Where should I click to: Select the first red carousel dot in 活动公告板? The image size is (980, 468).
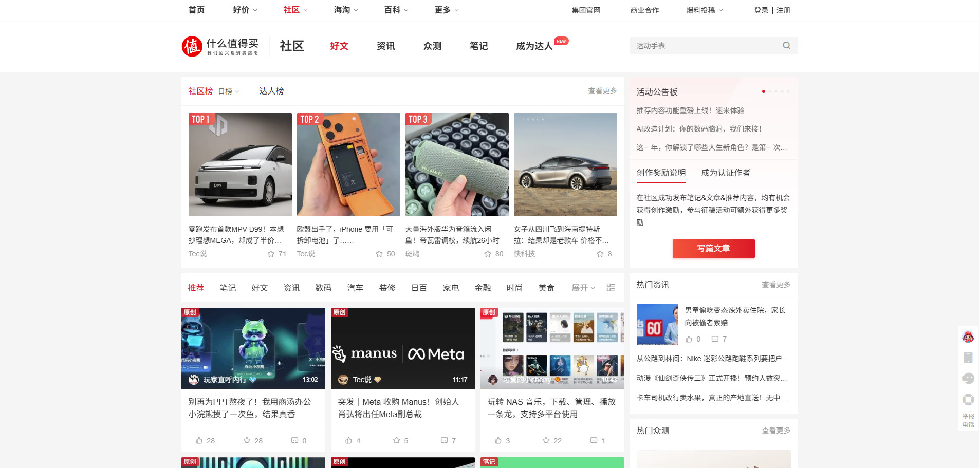click(763, 91)
